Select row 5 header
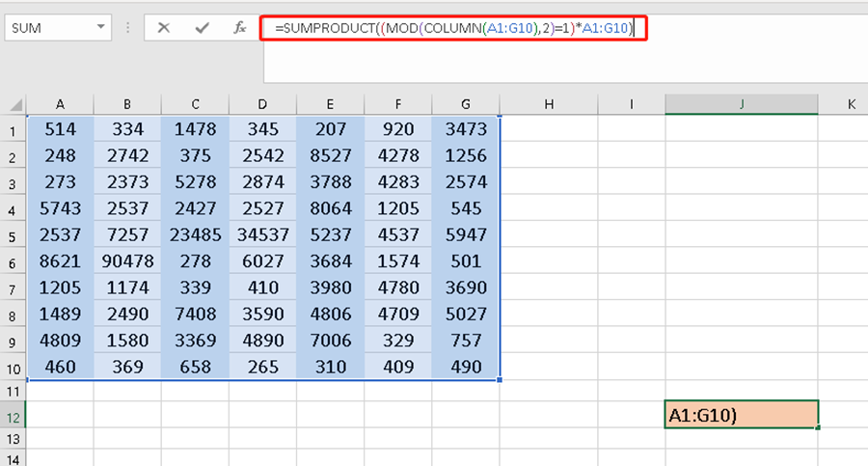Image resolution: width=868 pixels, height=466 pixels. click(x=13, y=235)
